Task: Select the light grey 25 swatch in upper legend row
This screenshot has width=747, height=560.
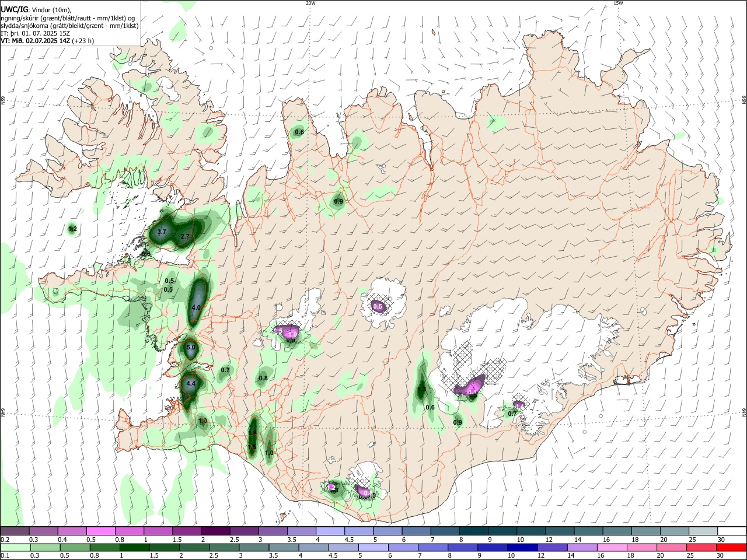Action: [x=703, y=531]
